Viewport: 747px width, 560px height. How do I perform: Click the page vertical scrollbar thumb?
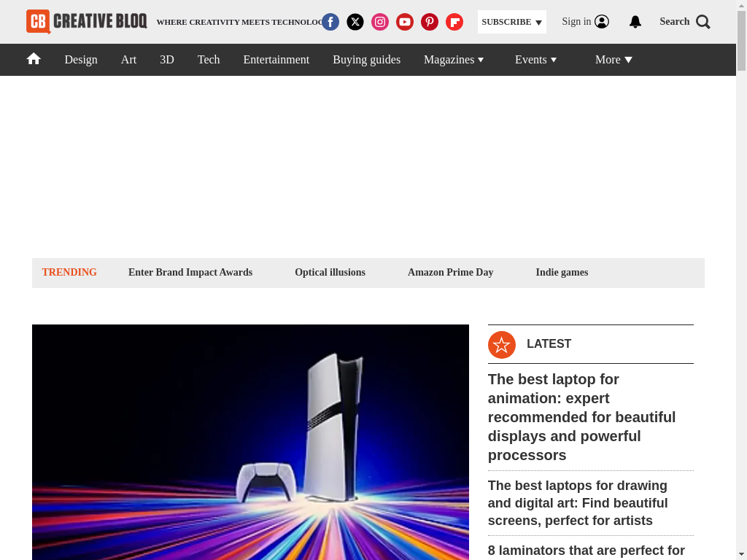(741, 41)
